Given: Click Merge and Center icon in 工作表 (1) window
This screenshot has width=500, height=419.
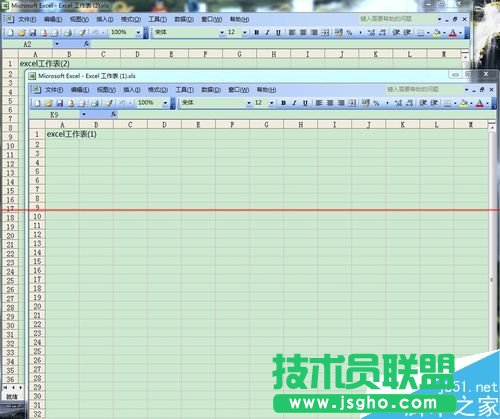Looking at the screenshot, I should tap(352, 103).
